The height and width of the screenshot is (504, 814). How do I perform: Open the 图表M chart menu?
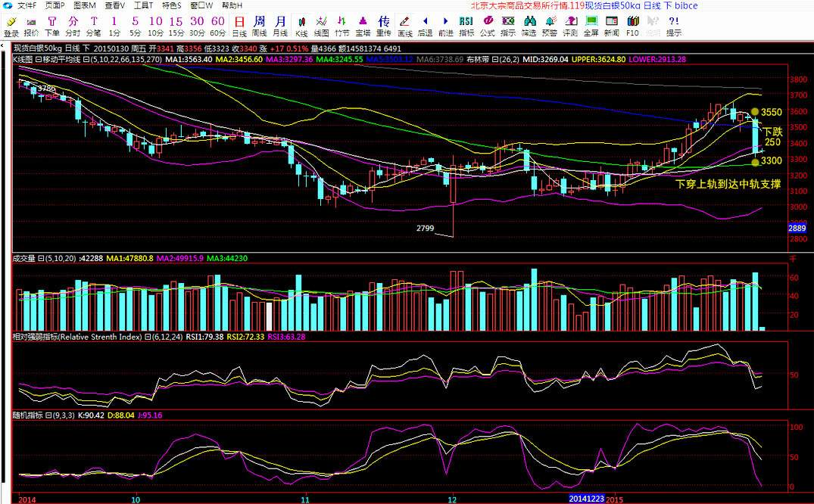coord(85,6)
